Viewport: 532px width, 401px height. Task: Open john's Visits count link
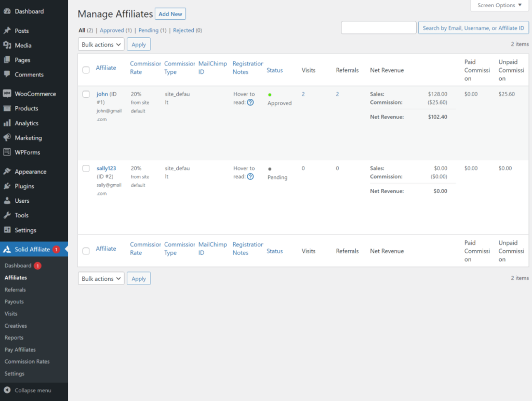[x=303, y=94]
